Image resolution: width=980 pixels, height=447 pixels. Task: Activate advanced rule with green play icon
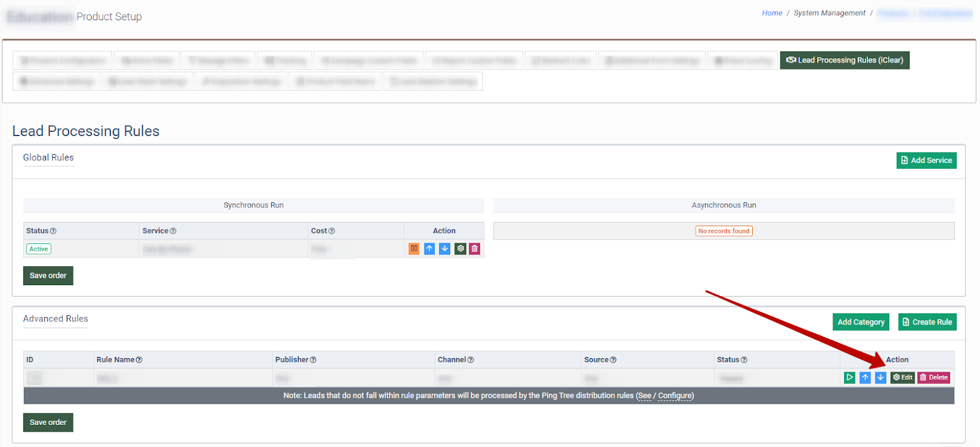point(850,378)
